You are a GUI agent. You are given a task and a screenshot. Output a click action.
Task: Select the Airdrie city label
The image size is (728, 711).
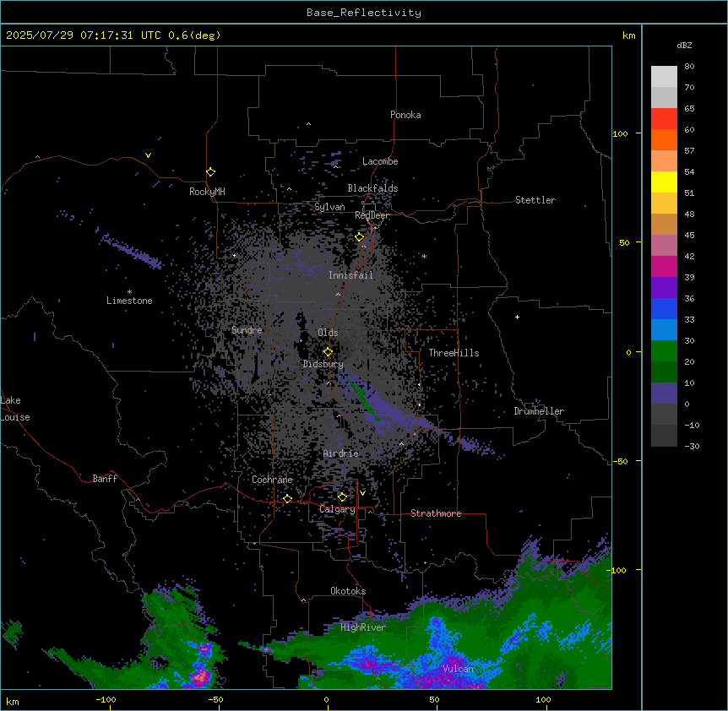pyautogui.click(x=341, y=453)
